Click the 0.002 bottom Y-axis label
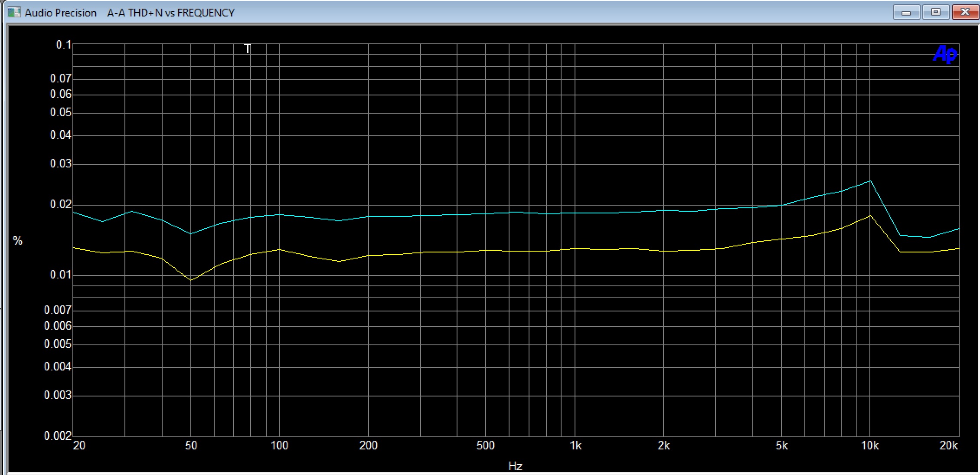Viewport: 980px width, 475px height. tap(57, 436)
